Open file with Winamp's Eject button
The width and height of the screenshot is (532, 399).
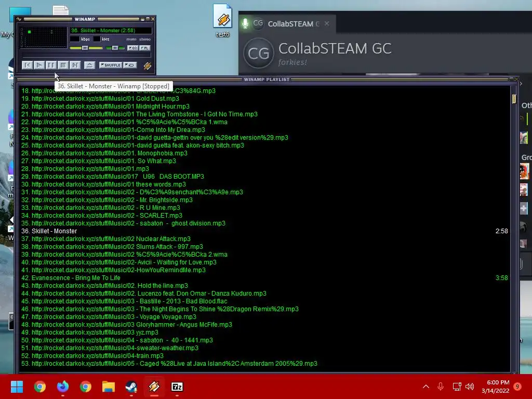pos(89,65)
